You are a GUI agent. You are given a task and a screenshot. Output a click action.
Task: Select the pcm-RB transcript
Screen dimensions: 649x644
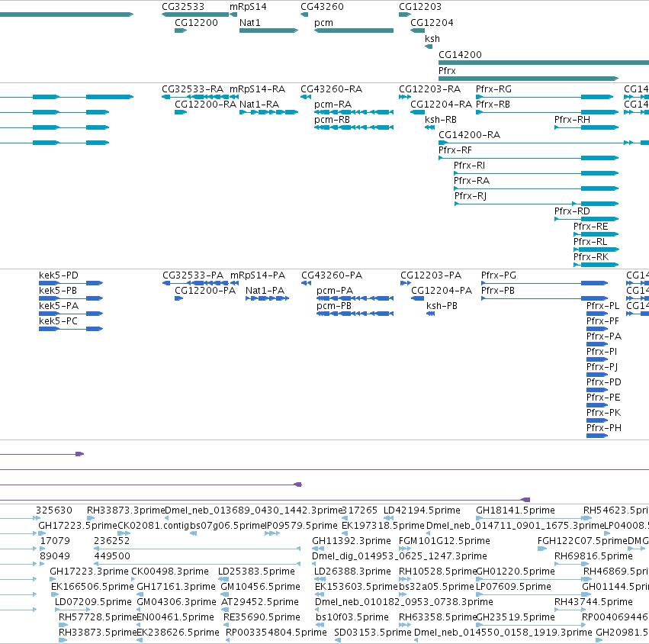pos(354,127)
